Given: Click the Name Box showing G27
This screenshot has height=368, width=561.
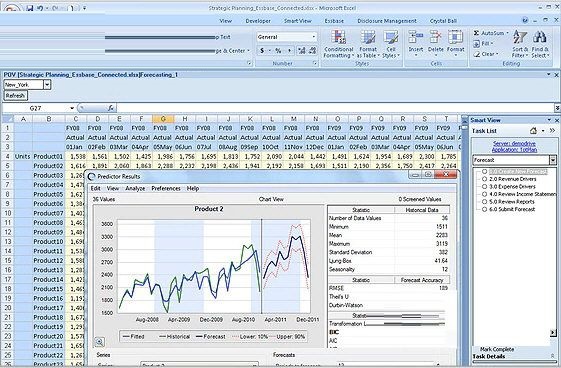Looking at the screenshot, I should click(x=39, y=108).
